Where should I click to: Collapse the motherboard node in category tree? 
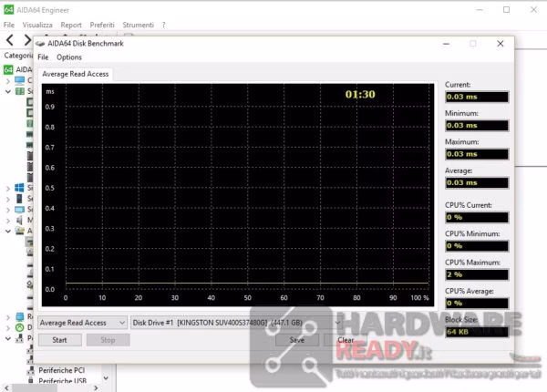[7, 91]
